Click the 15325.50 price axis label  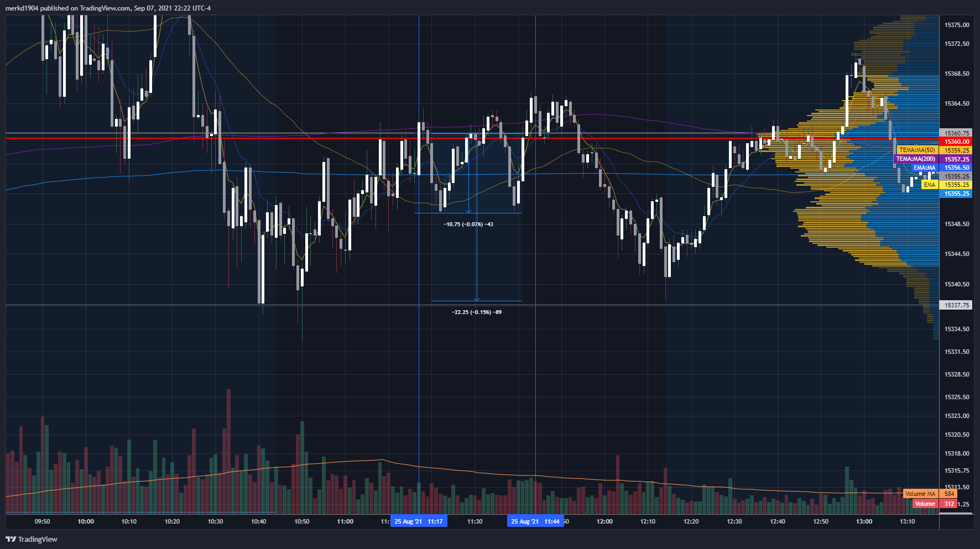[957, 397]
